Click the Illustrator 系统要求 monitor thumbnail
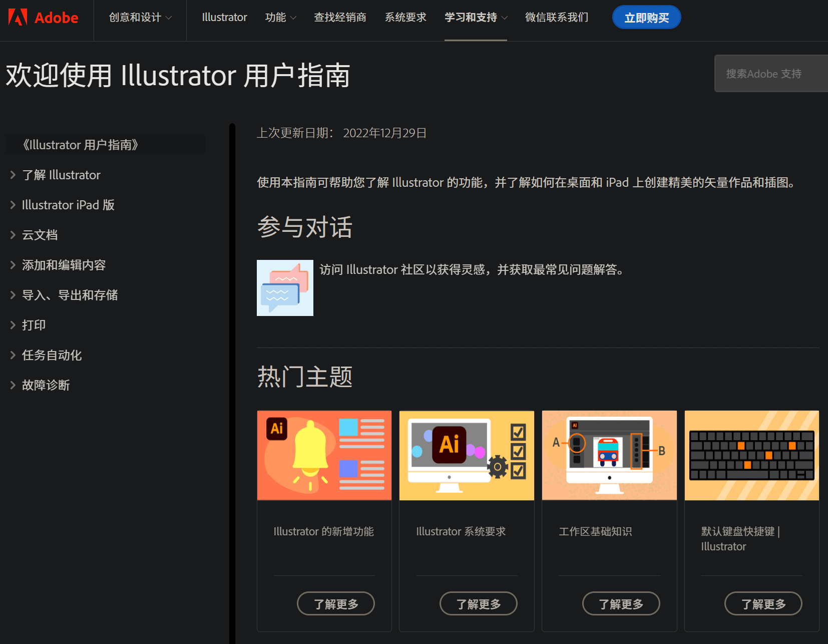This screenshot has height=644, width=828. (466, 455)
